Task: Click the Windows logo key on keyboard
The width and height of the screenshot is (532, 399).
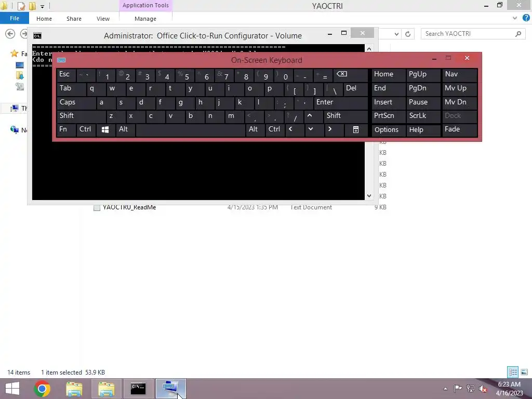Action: click(x=105, y=129)
